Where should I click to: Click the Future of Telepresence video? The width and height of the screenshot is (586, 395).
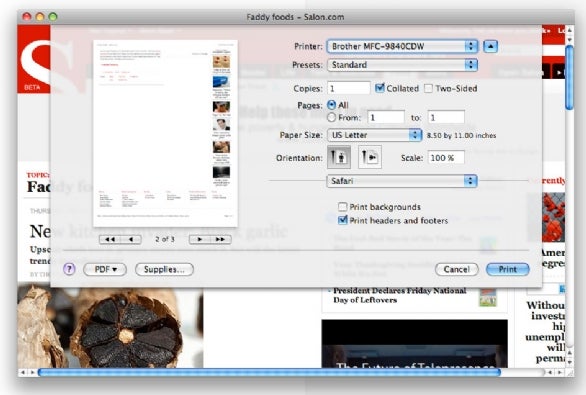pos(414,343)
